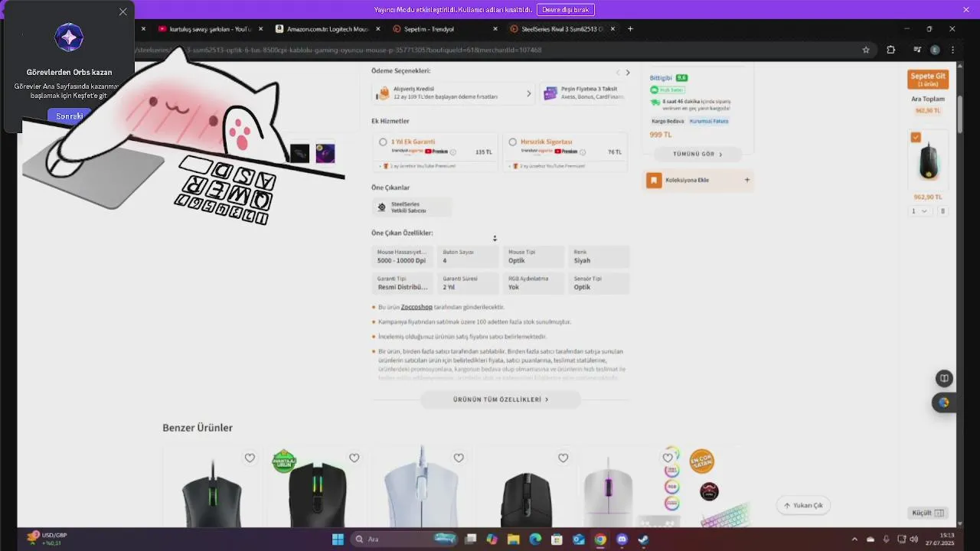The width and height of the screenshot is (980, 551).
Task: Open the side reading panel icon
Action: [x=945, y=378]
